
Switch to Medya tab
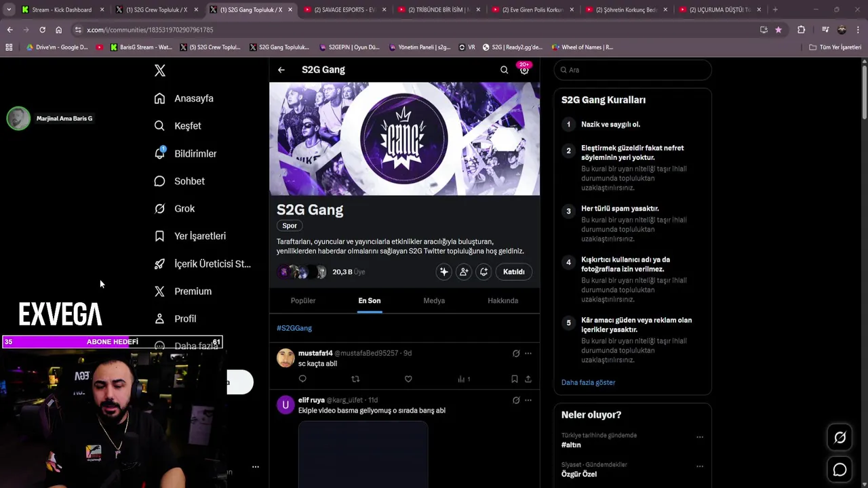(434, 301)
